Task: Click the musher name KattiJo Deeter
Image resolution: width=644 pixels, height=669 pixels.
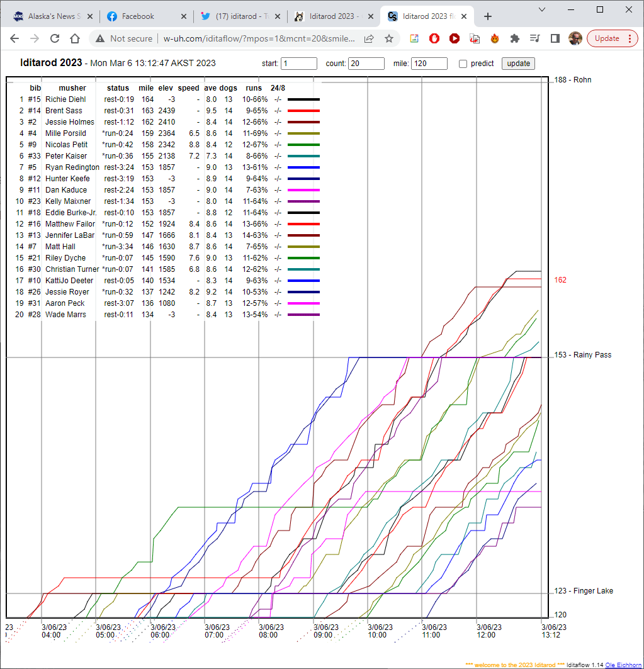Action: (x=69, y=280)
